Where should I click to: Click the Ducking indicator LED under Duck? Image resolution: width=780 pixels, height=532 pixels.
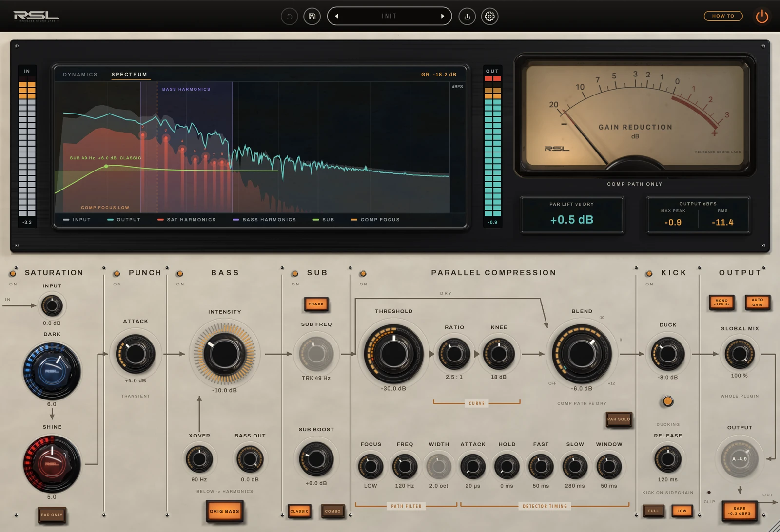tap(667, 401)
